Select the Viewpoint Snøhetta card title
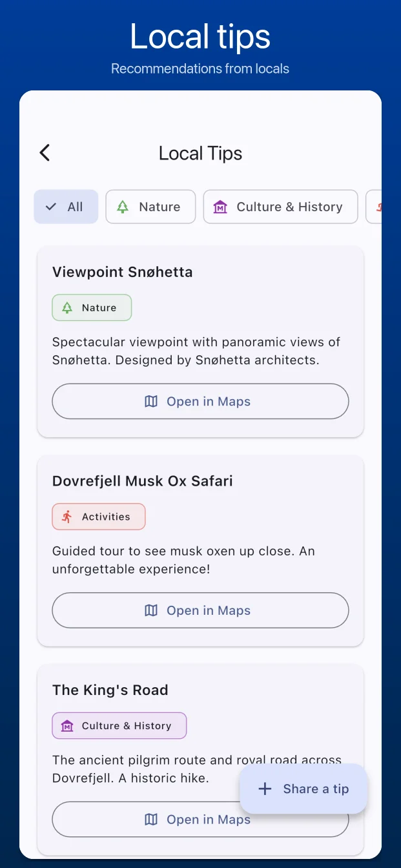Viewport: 401px width, 868px height. click(123, 272)
